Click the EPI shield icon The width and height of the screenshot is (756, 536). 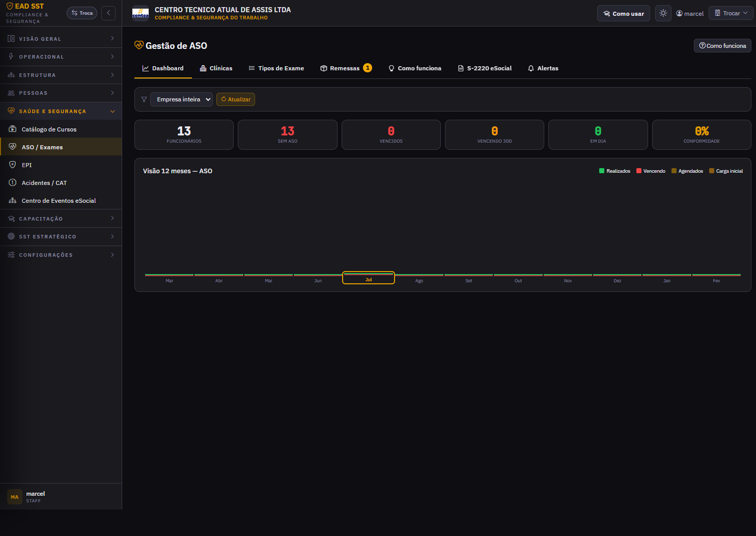(x=13, y=165)
